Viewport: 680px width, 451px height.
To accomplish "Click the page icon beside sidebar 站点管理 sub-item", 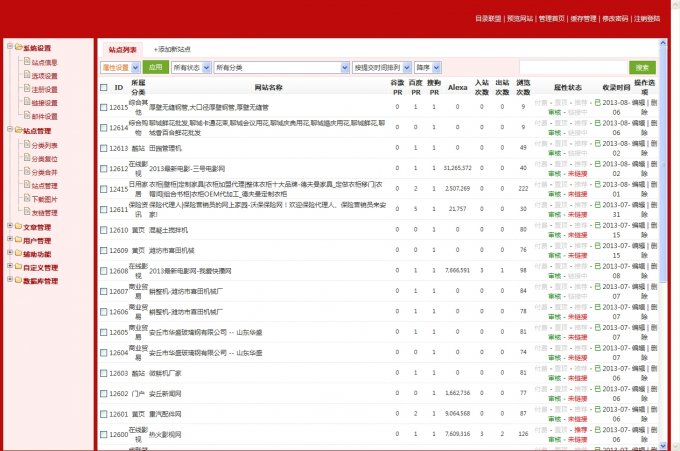I will (x=27, y=185).
